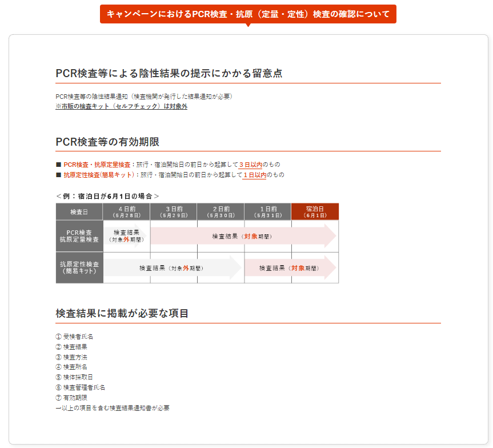Click the orange campaign PCR検査 banner title
The height and width of the screenshot is (448, 493).
pyautogui.click(x=248, y=14)
